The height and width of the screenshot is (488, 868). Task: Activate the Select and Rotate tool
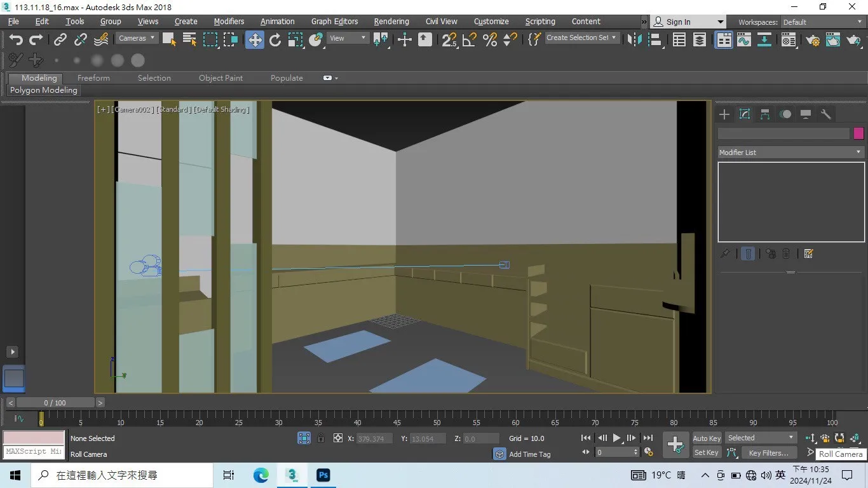pyautogui.click(x=275, y=40)
